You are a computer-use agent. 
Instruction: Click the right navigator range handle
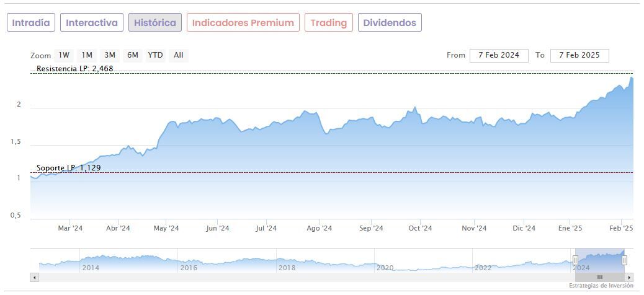pos(624,260)
